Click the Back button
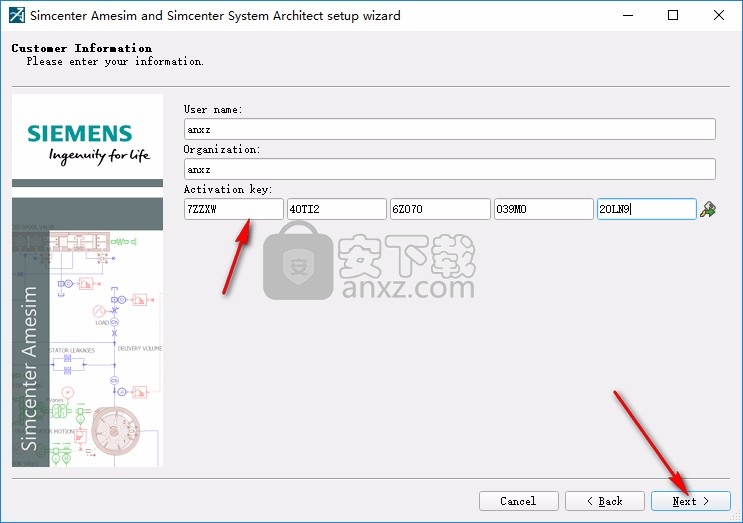The height and width of the screenshot is (523, 743). click(605, 501)
